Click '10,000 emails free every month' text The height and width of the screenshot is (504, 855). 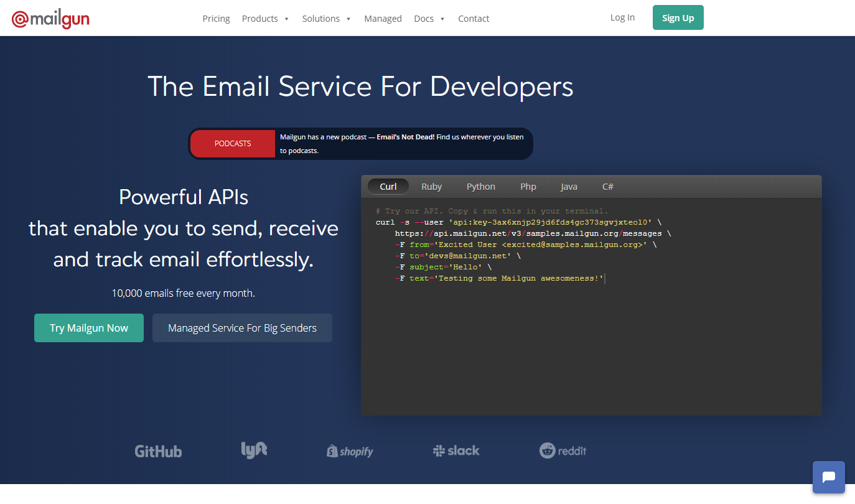[184, 293]
